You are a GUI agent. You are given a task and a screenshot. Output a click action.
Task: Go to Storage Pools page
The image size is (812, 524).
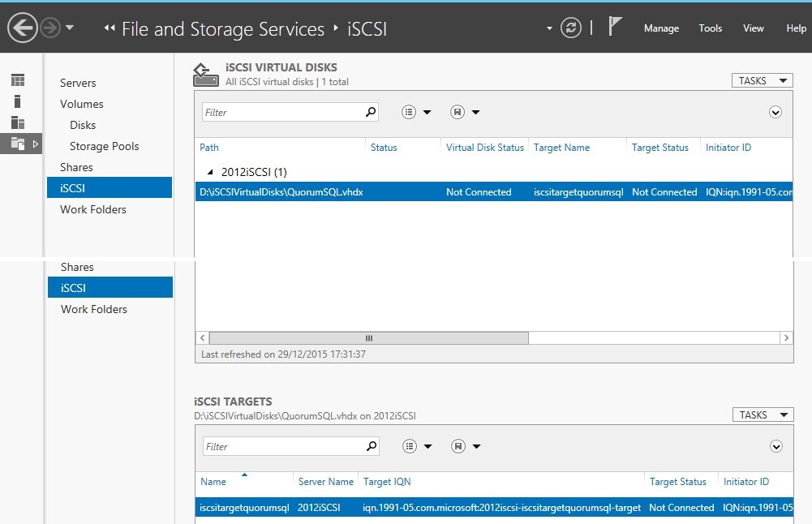(104, 146)
